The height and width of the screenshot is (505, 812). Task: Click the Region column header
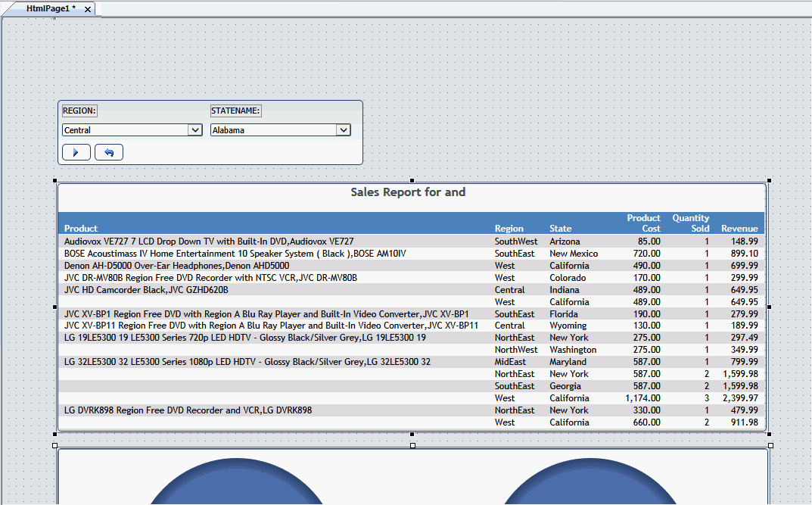[x=509, y=229]
